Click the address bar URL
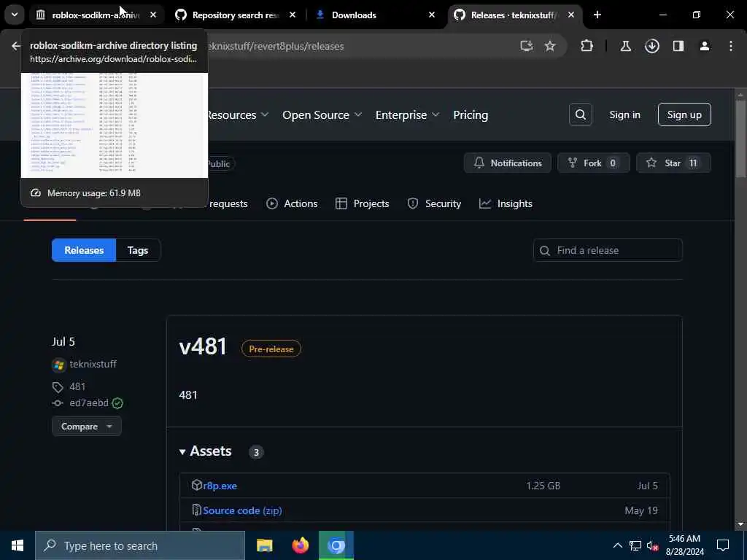Screen dimensions: 747x560 275,46
